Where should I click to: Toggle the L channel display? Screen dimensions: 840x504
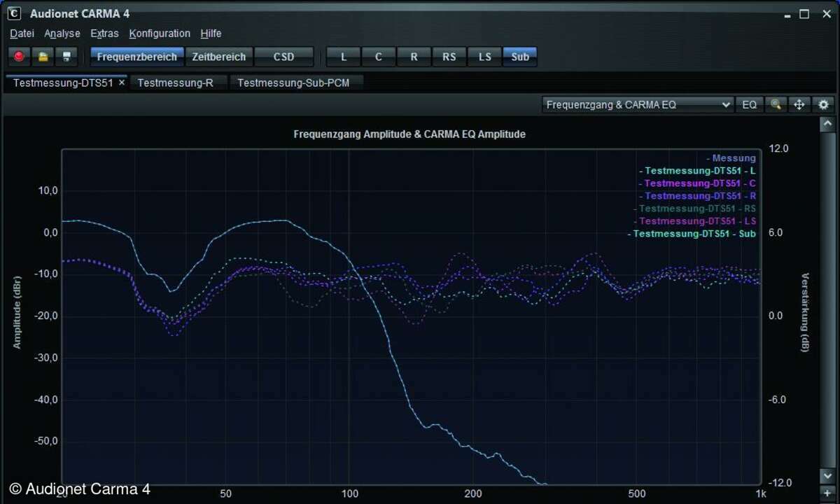point(343,57)
